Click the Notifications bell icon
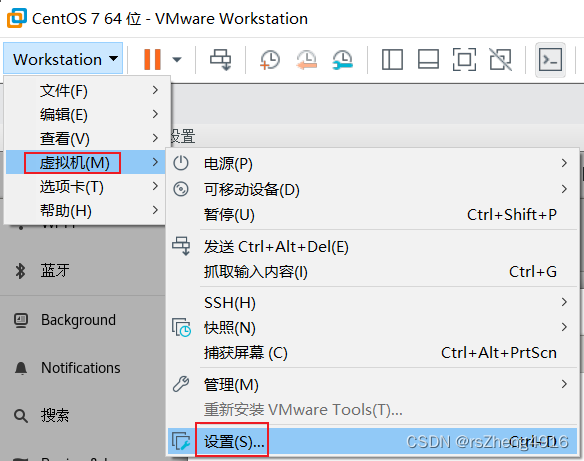The height and width of the screenshot is (461, 584). click(x=21, y=368)
